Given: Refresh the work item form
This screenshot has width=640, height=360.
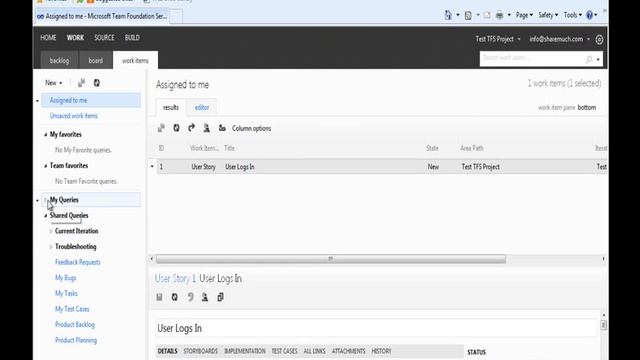Looking at the screenshot, I should click(x=175, y=297).
